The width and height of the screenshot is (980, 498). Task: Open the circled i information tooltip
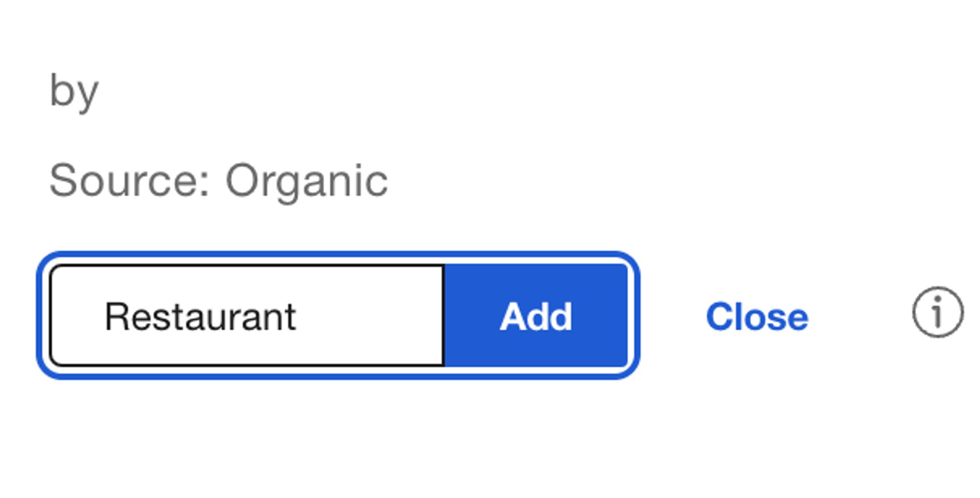[x=937, y=312]
